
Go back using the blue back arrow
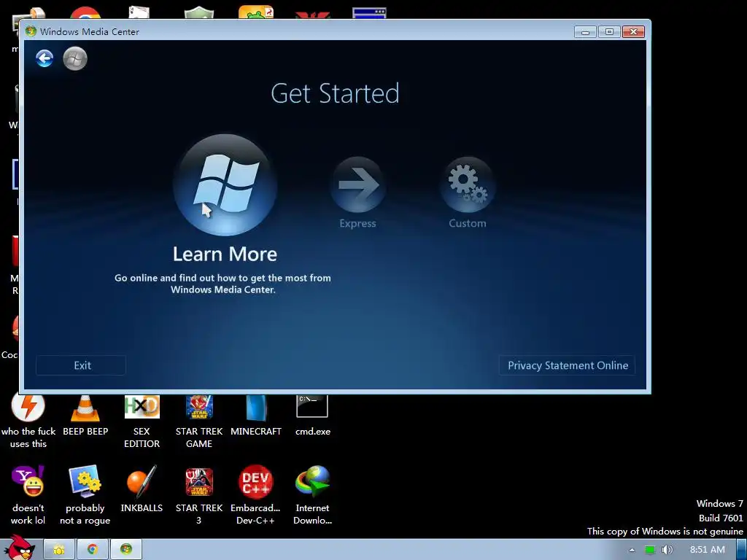(x=44, y=58)
